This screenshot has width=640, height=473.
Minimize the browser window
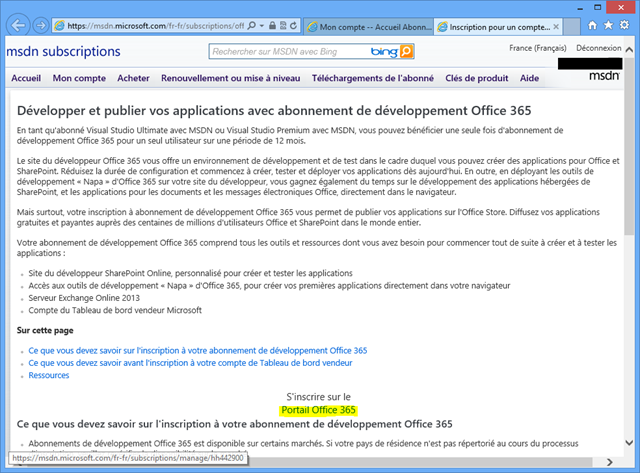point(580,8)
